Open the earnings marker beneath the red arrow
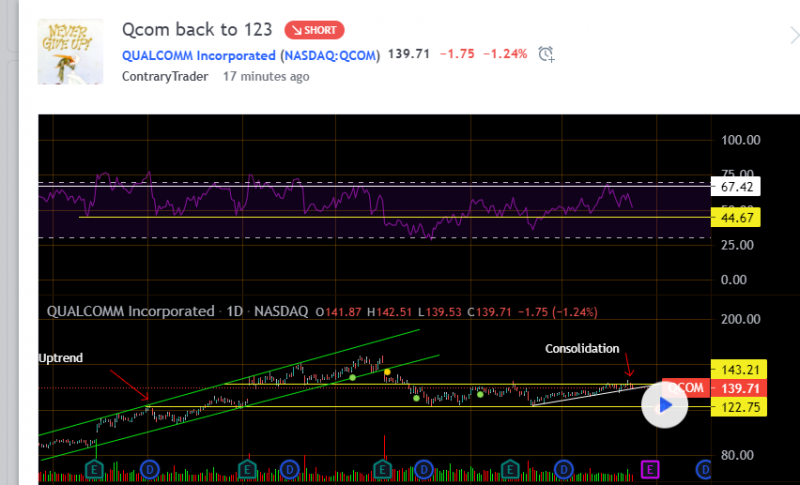The width and height of the screenshot is (800, 485). (x=384, y=468)
